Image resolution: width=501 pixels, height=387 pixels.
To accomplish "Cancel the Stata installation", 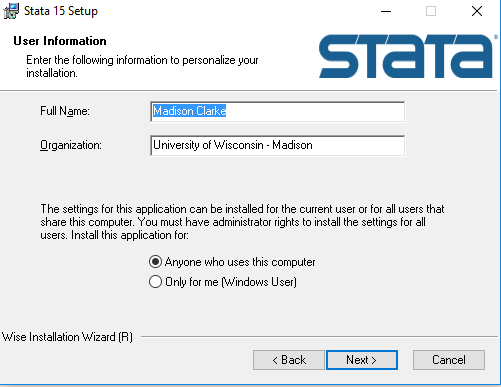I will pos(449,360).
